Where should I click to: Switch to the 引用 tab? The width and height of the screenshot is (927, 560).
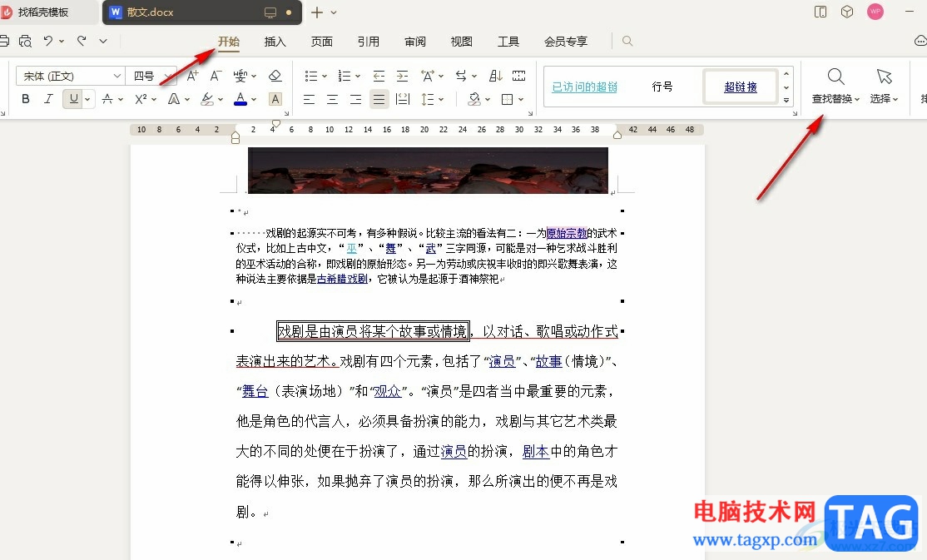pyautogui.click(x=369, y=42)
